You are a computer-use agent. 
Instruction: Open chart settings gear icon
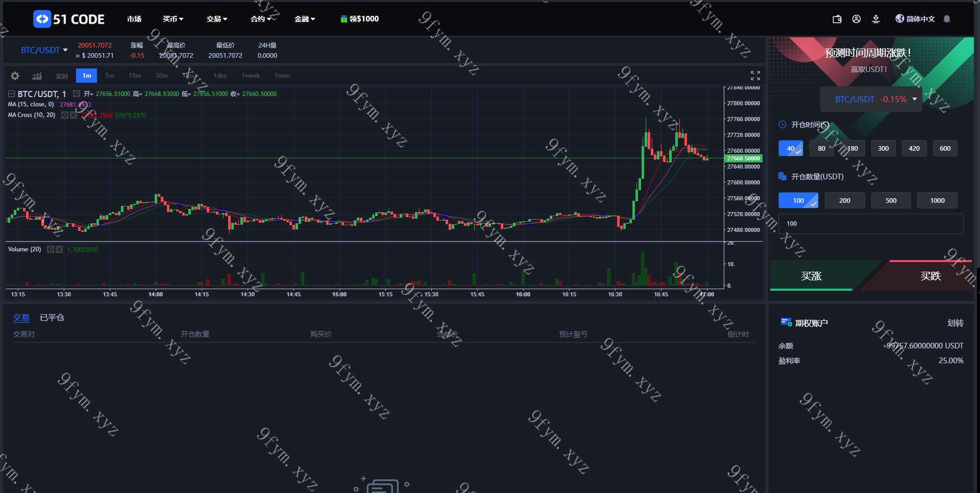tap(15, 76)
